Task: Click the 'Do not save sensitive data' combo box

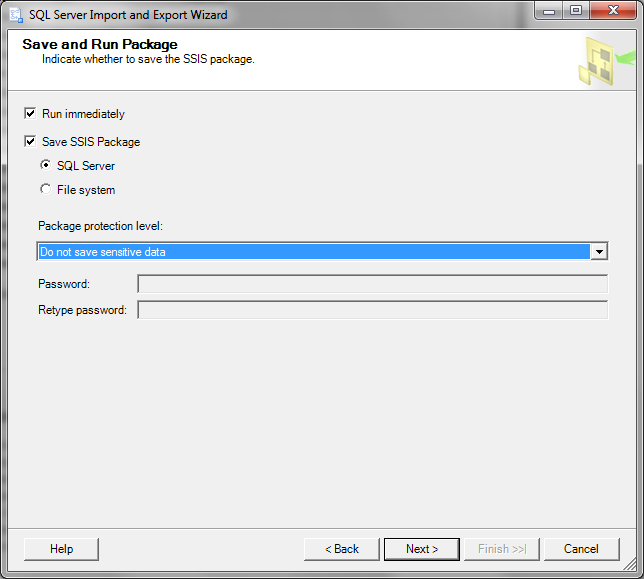Action: (x=322, y=251)
